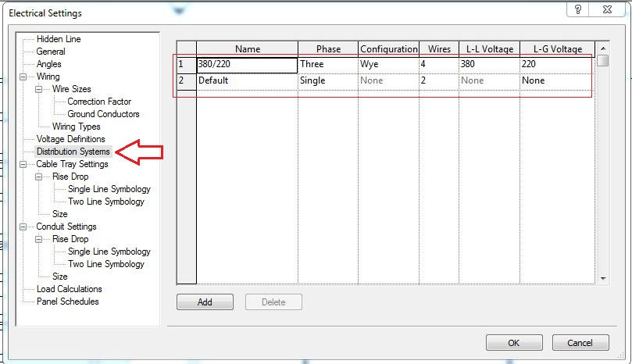This screenshot has width=632, height=364.
Task: Click Default row's L-L Voltage None cell
Action: pyautogui.click(x=489, y=81)
